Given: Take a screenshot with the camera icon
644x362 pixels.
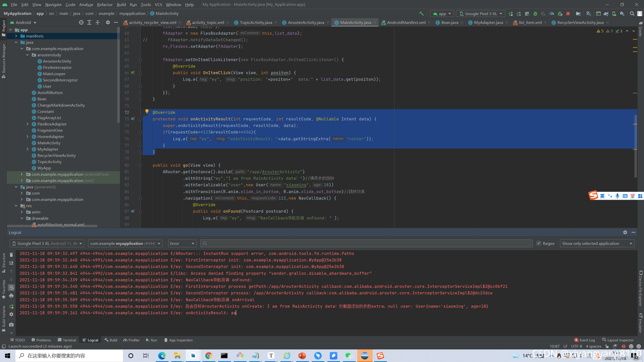Looking at the screenshot, I should [11, 325].
